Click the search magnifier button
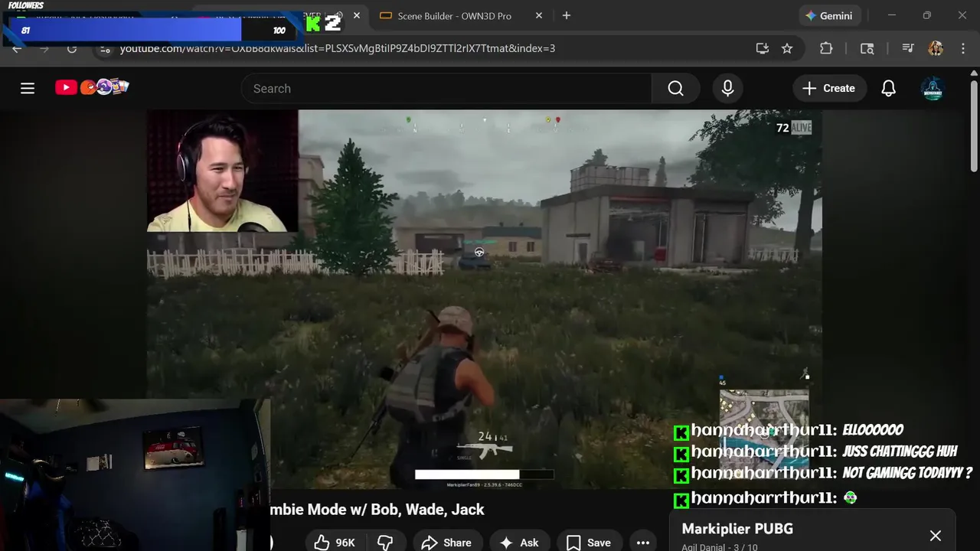Viewport: 980px width, 551px height. click(x=675, y=89)
